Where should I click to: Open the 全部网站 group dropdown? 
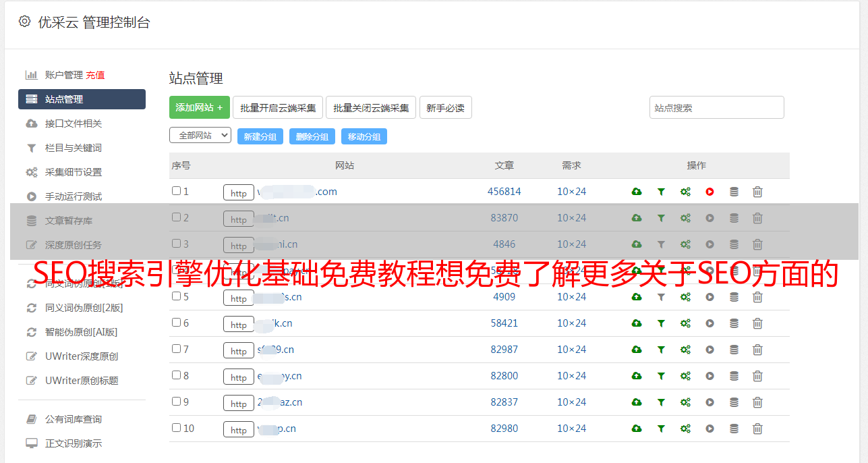pos(200,135)
